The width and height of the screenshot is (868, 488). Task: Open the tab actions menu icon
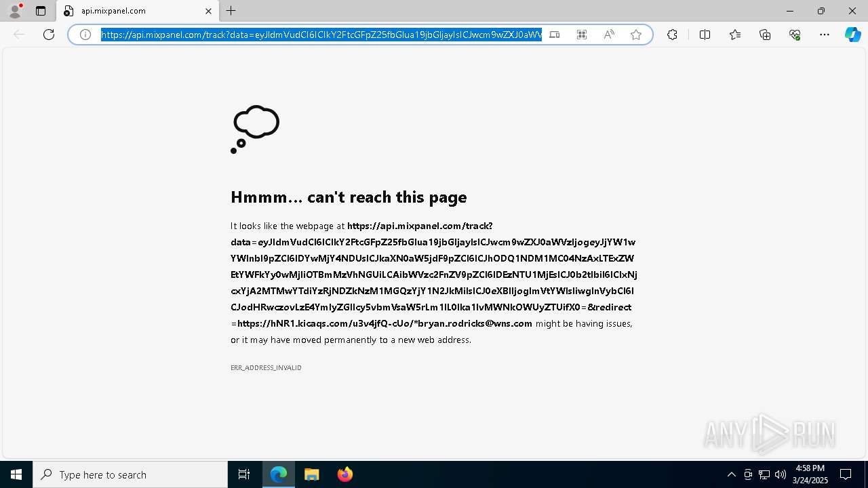point(41,11)
